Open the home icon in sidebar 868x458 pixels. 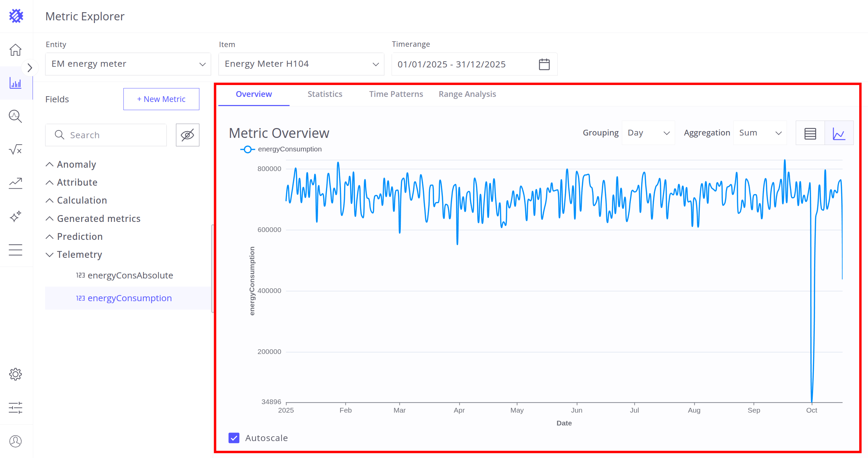click(x=16, y=50)
